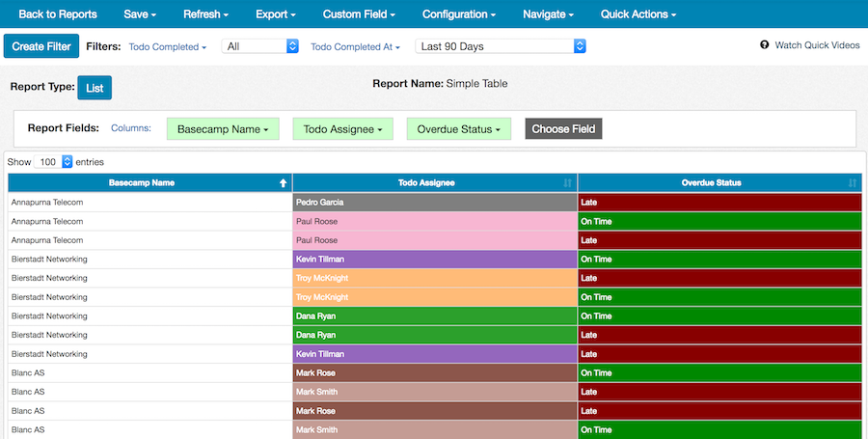
Task: Open the Export menu
Action: 276,14
